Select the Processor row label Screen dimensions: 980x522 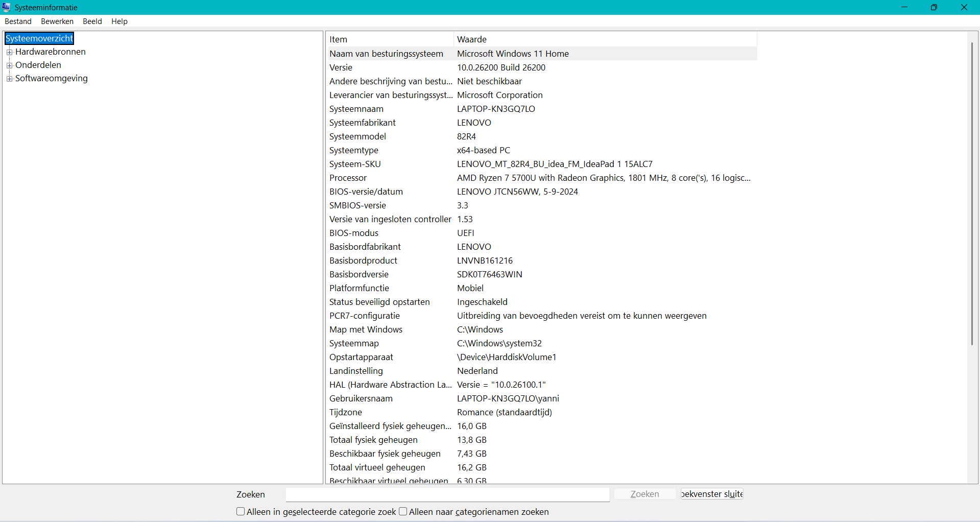(x=348, y=178)
